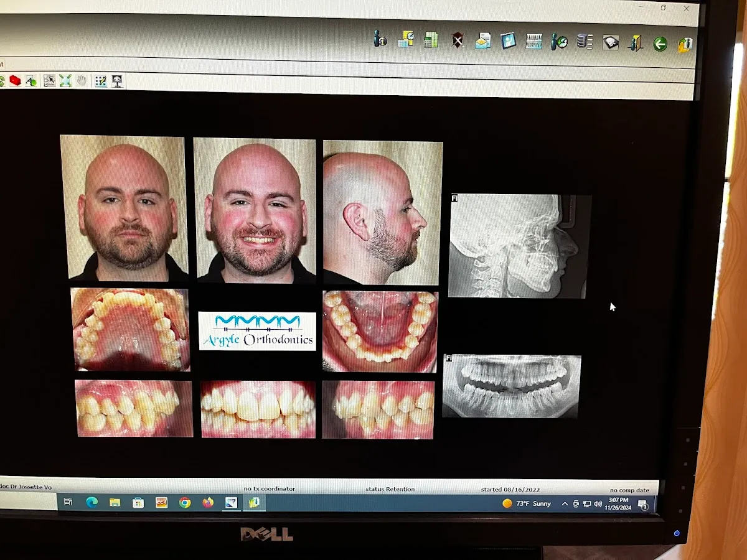Screen dimensions: 747x560
Task: Open the layout editor grid-and-pencil icon
Action: pos(100,81)
